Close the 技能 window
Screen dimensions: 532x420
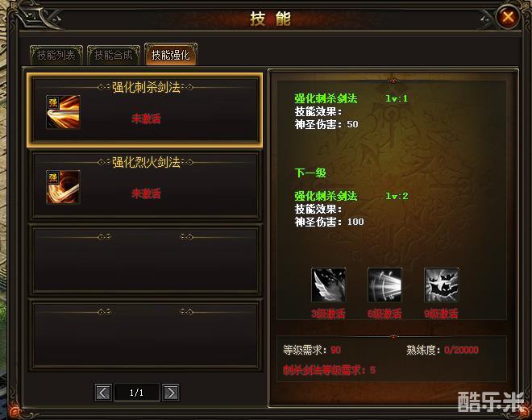(508, 17)
